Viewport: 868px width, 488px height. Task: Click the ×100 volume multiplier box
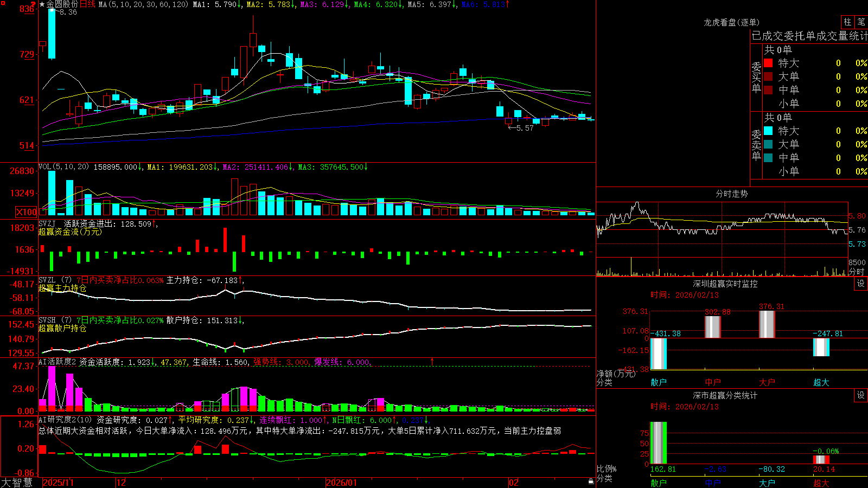tap(27, 212)
